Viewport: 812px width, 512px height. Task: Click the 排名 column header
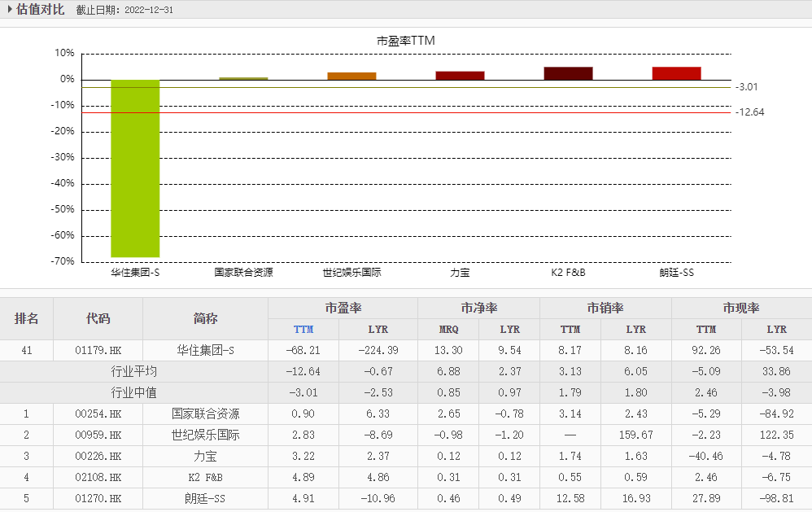(x=26, y=318)
